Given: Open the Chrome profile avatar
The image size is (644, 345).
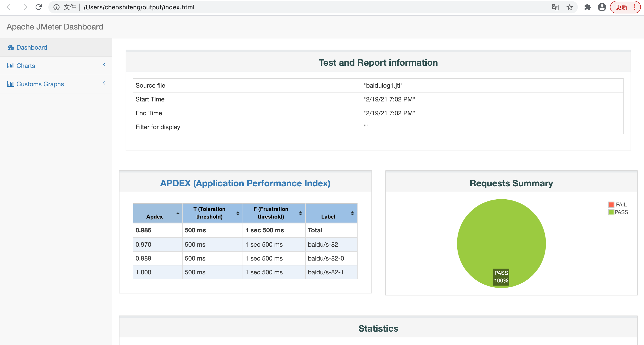Looking at the screenshot, I should click(602, 7).
